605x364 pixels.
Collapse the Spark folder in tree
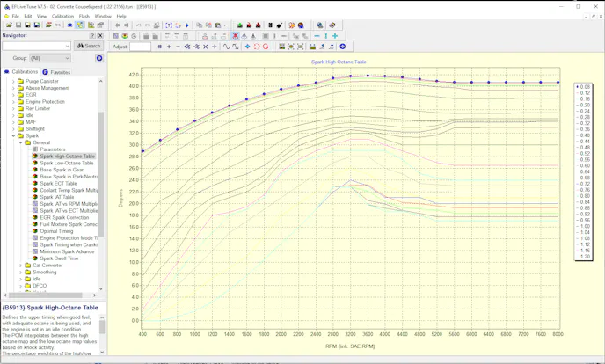point(13,136)
